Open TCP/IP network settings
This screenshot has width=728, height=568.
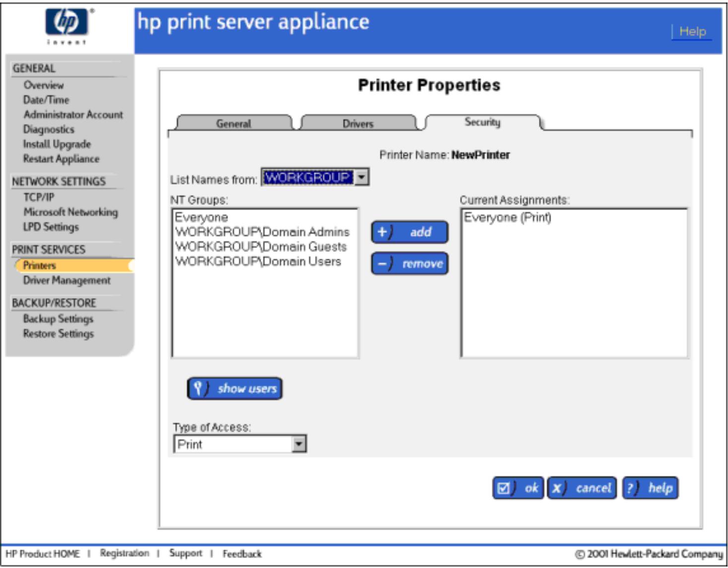coord(39,197)
